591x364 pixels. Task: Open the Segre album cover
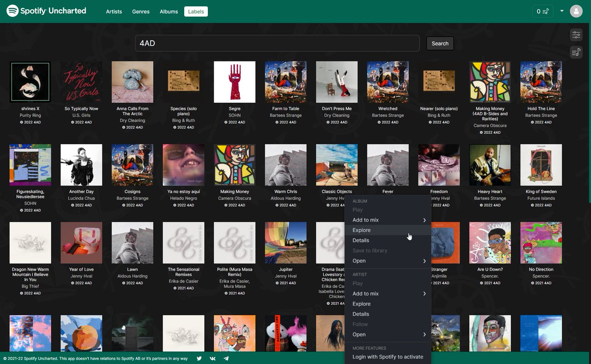[234, 82]
